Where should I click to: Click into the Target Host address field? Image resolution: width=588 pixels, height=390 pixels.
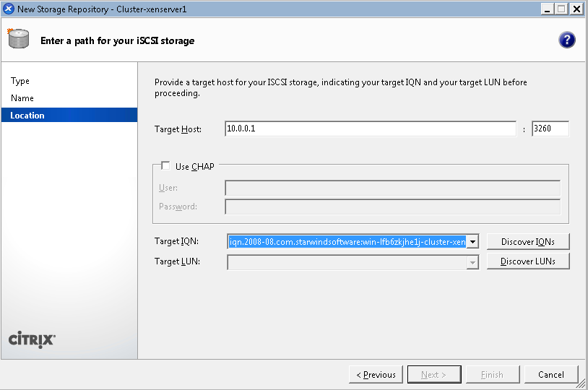(x=370, y=129)
